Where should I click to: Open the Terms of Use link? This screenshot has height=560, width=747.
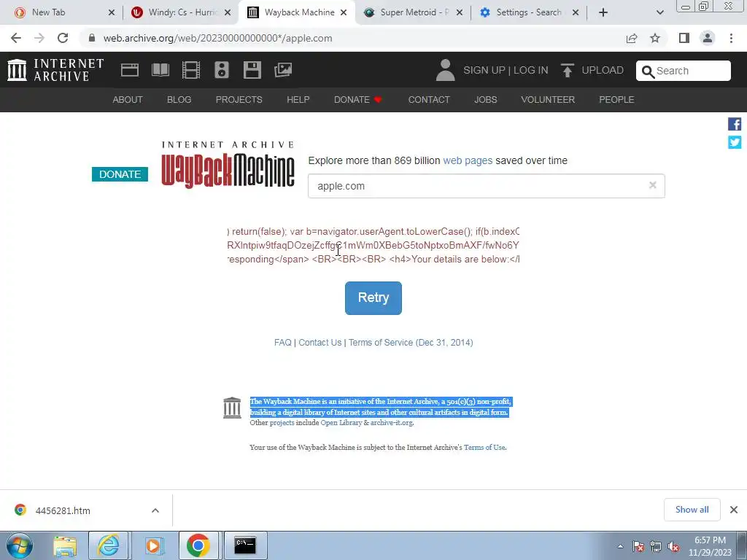(484, 448)
